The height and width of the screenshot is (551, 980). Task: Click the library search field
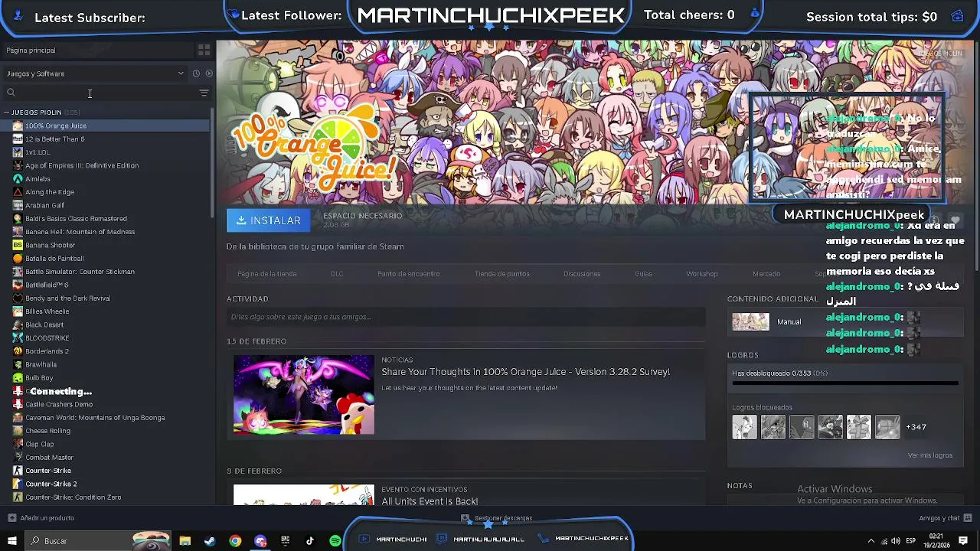pyautogui.click(x=100, y=93)
